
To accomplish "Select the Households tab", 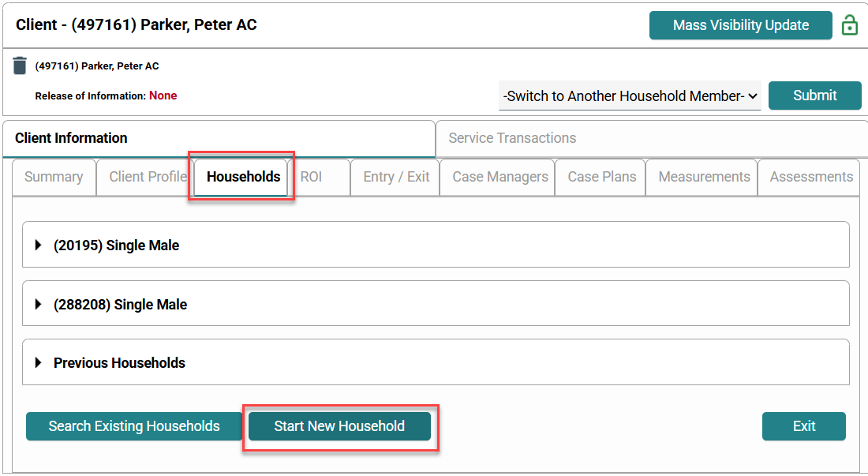I will coord(243,177).
